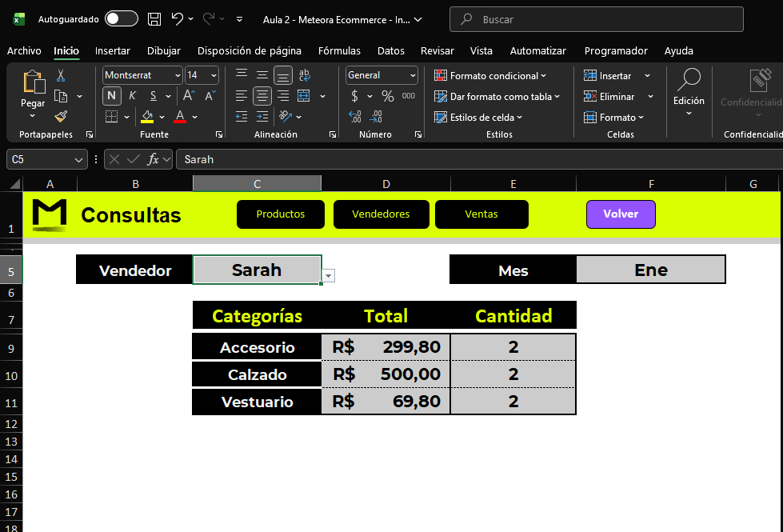The width and height of the screenshot is (783, 532).
Task: Toggle center horizontal alignment
Action: tap(262, 95)
